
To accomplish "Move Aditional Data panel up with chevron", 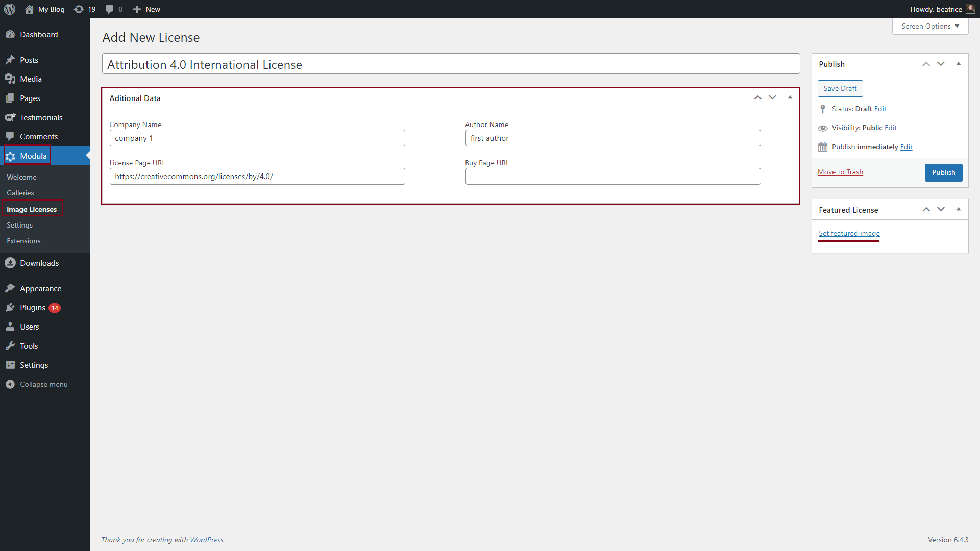I will pos(757,97).
